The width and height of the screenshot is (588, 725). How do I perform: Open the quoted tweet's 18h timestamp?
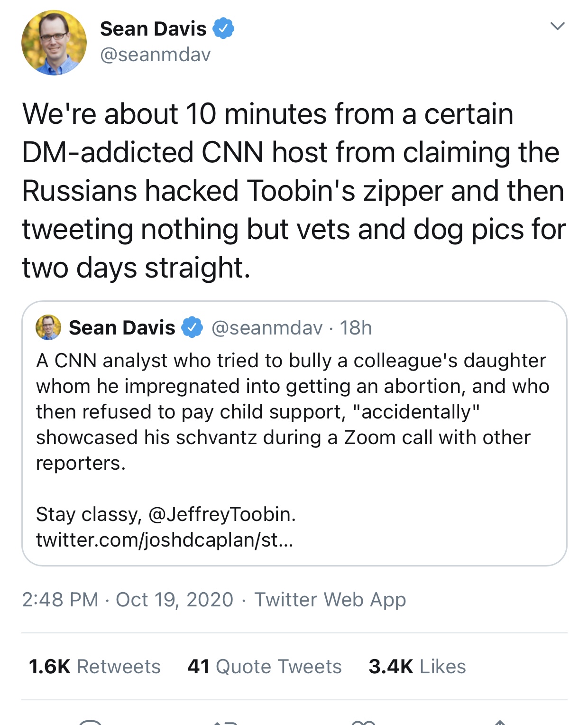pyautogui.click(x=356, y=328)
